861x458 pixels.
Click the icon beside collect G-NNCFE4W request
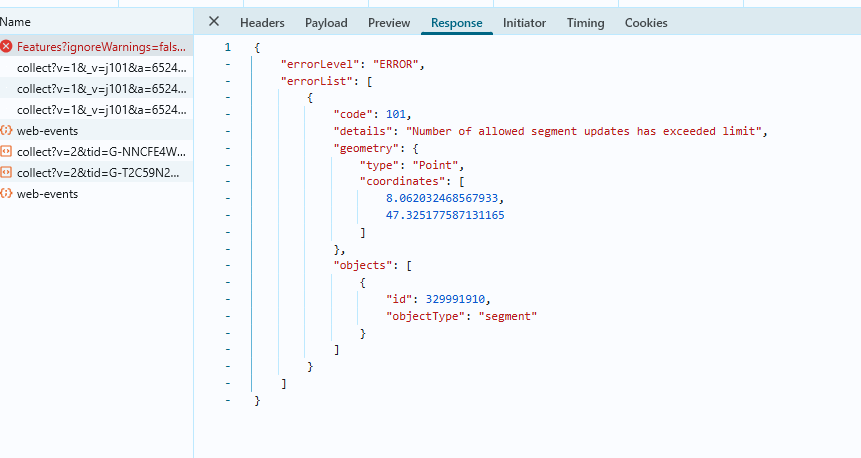(7, 152)
